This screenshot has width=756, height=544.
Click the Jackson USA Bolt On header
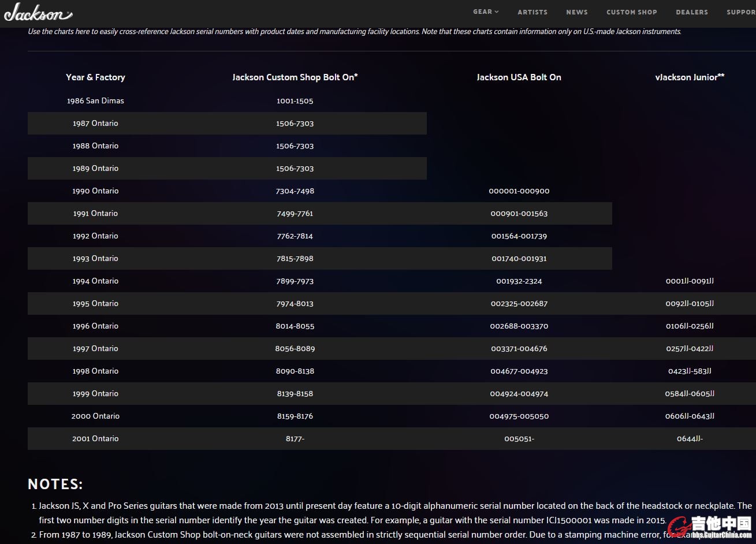pyautogui.click(x=519, y=77)
